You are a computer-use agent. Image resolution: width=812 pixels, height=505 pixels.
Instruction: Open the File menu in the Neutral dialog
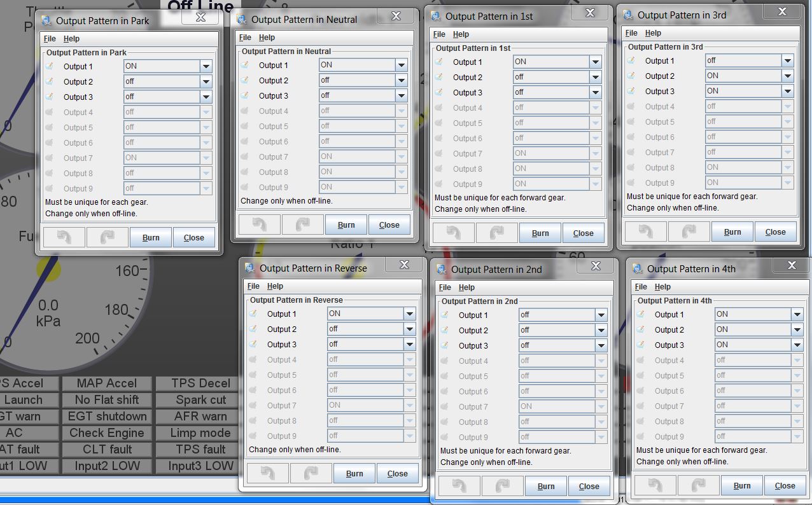click(245, 38)
